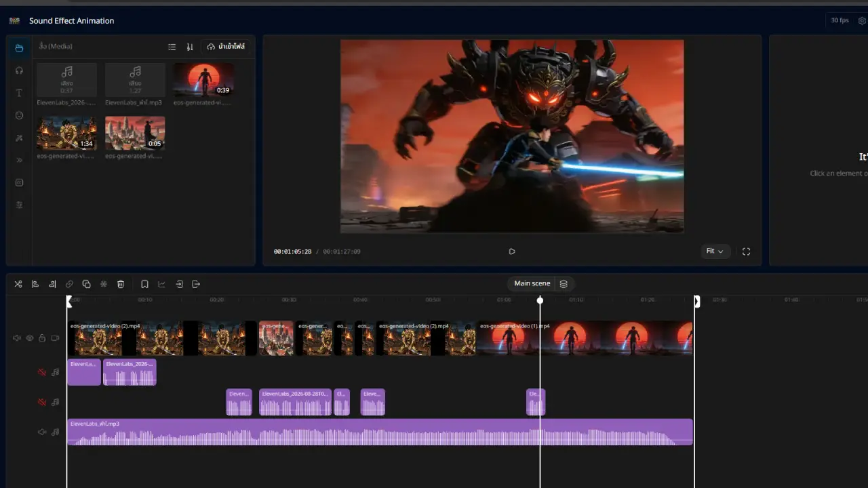Image resolution: width=868 pixels, height=488 pixels.
Task: Click the first audio track music note icon
Action: pyautogui.click(x=55, y=372)
